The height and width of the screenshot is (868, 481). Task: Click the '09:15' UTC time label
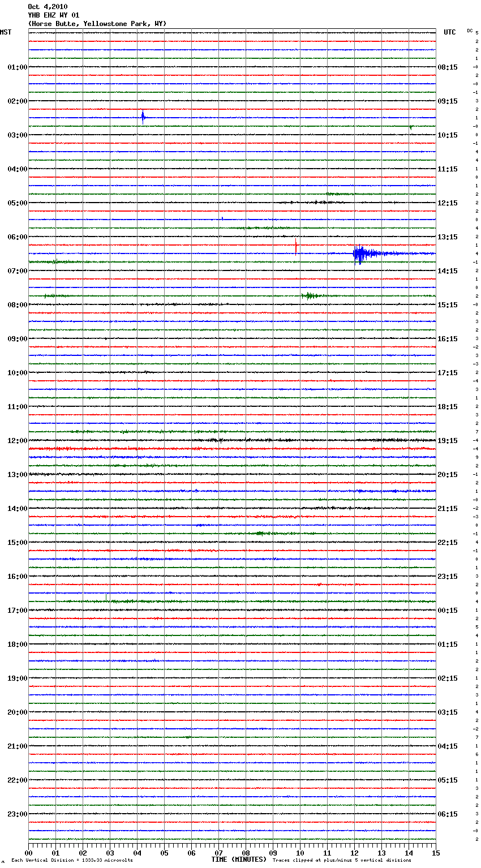tap(448, 101)
